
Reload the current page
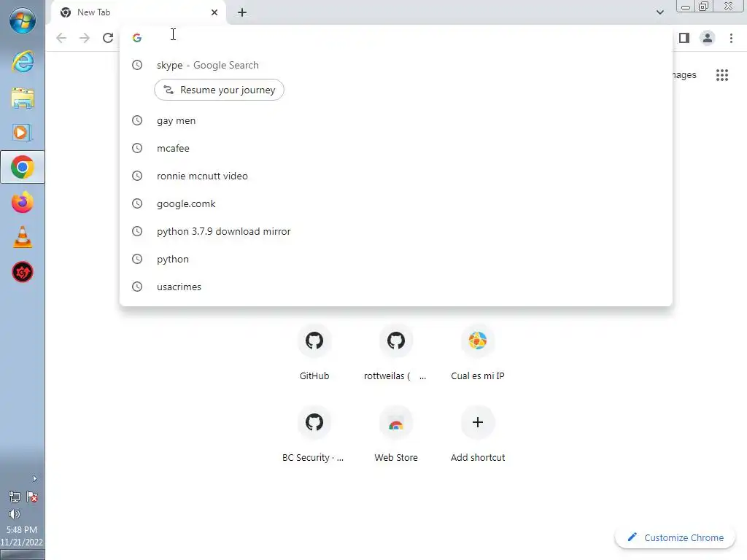point(108,38)
